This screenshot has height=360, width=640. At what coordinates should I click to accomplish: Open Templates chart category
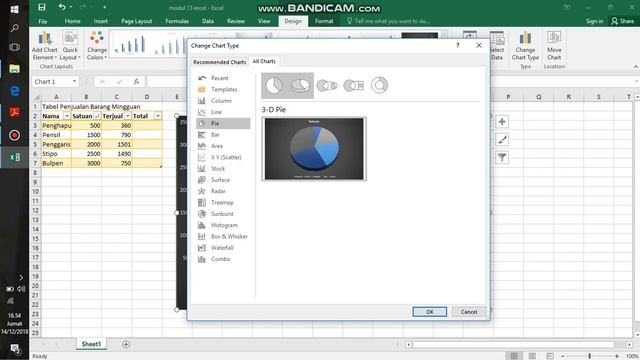pyautogui.click(x=223, y=89)
